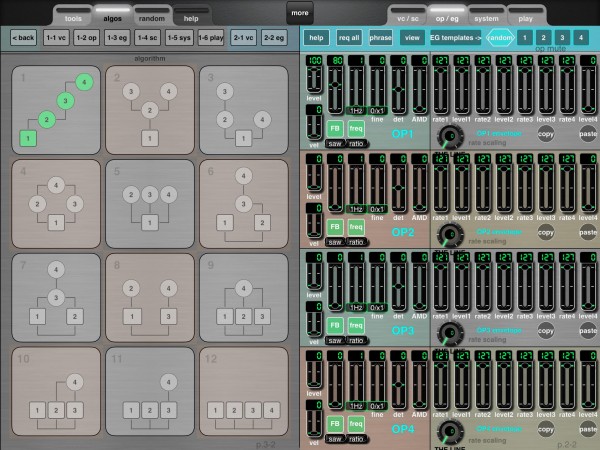Select algorithm 7 diagram
Image resolution: width=600 pixels, height=450 pixels.
[56, 298]
